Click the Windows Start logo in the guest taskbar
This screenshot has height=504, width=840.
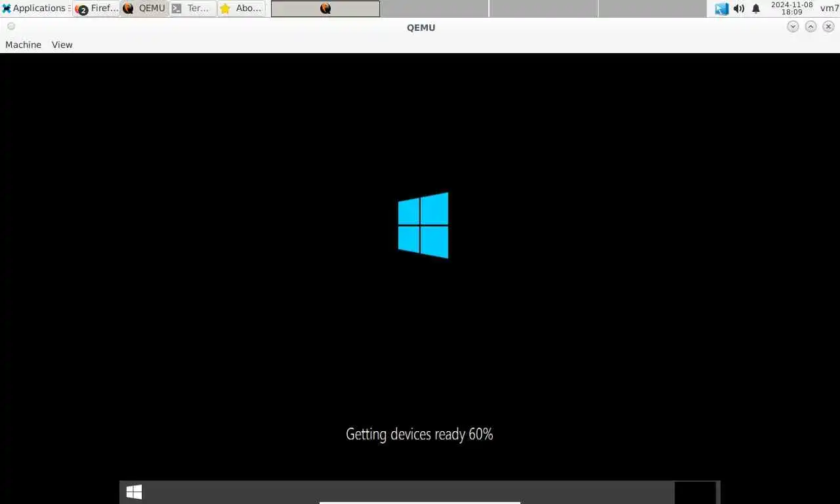click(x=134, y=492)
